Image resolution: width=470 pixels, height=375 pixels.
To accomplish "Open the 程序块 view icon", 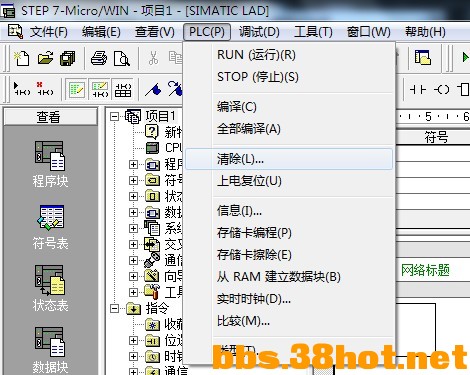I will [x=50, y=164].
